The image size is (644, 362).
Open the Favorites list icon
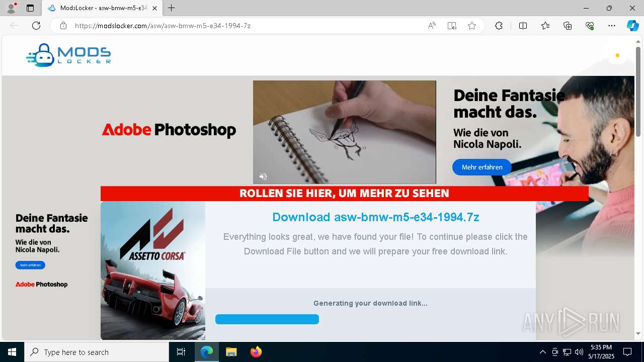(545, 26)
